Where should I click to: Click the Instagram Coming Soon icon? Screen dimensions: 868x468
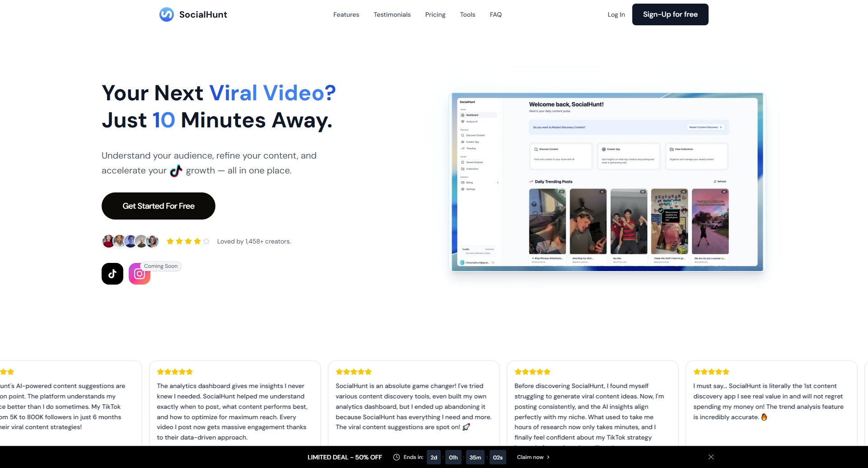[139, 273]
